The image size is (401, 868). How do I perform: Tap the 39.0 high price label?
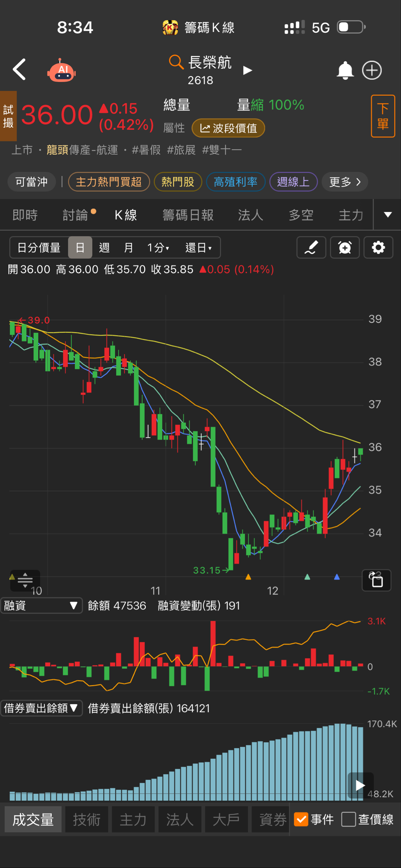(x=34, y=320)
